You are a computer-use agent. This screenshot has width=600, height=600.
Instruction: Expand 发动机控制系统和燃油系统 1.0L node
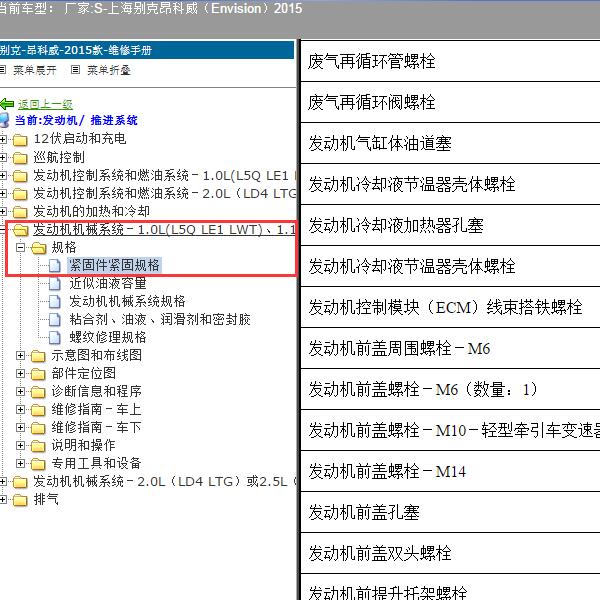pos(3,176)
